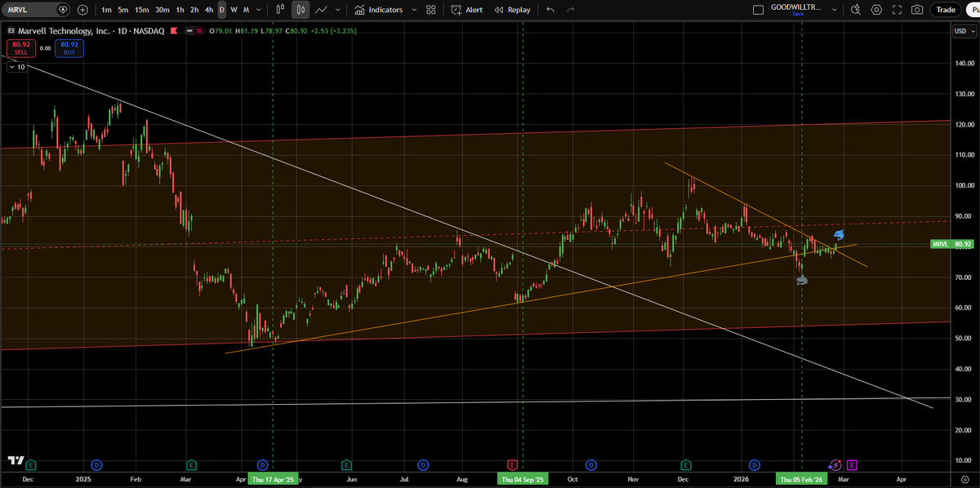Viewport: 980px width, 488px height.
Task: Select the 4h timeframe
Action: pyautogui.click(x=209, y=10)
